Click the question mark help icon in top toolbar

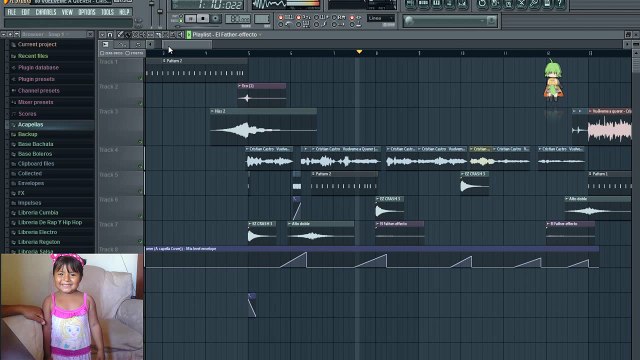tap(560, 4)
